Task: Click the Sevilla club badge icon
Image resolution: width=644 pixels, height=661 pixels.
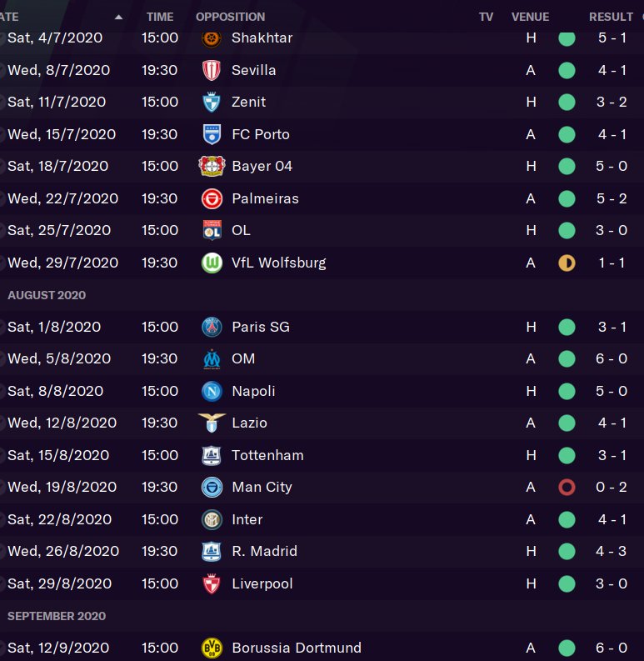Action: 212,70
